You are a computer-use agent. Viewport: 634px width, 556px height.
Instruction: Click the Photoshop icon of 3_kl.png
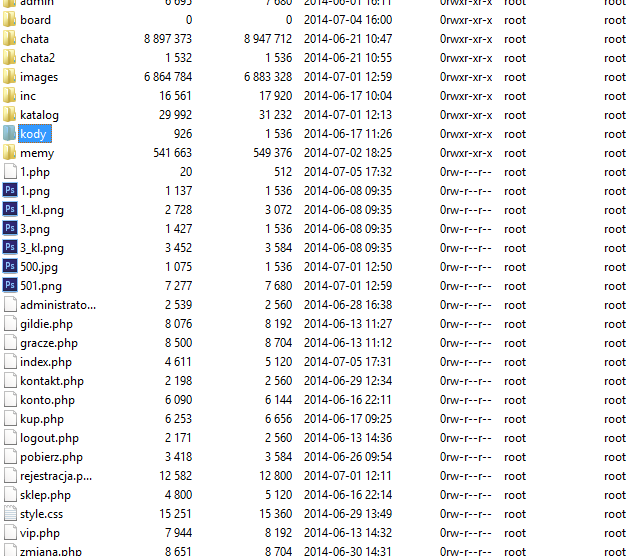(10, 247)
